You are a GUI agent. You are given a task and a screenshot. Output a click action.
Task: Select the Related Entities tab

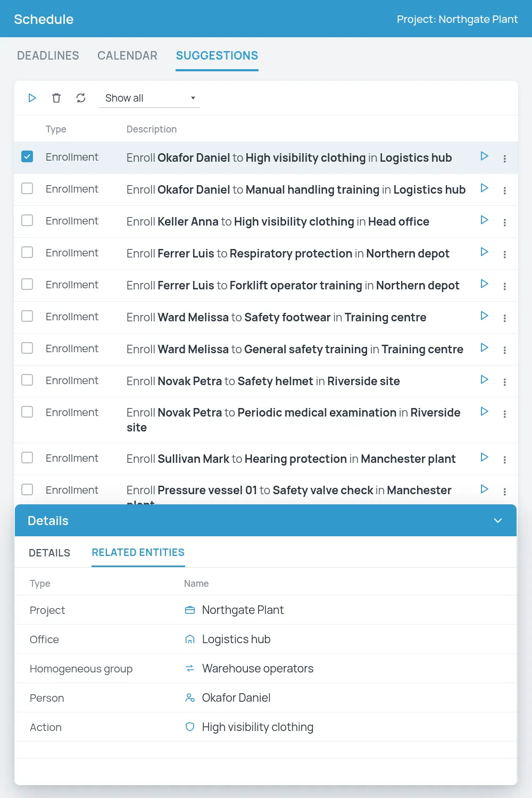[x=138, y=552]
